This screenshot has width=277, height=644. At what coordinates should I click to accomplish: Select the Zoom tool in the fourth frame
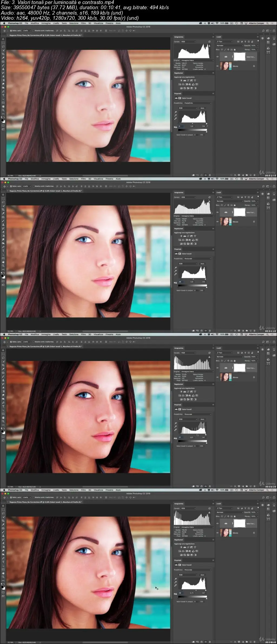pos(3,577)
